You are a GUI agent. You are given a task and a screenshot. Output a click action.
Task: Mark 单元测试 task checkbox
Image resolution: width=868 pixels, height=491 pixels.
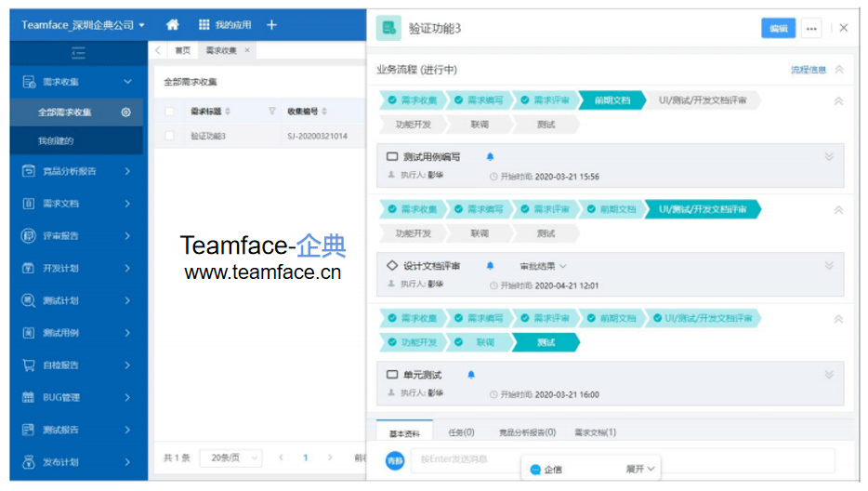point(392,375)
